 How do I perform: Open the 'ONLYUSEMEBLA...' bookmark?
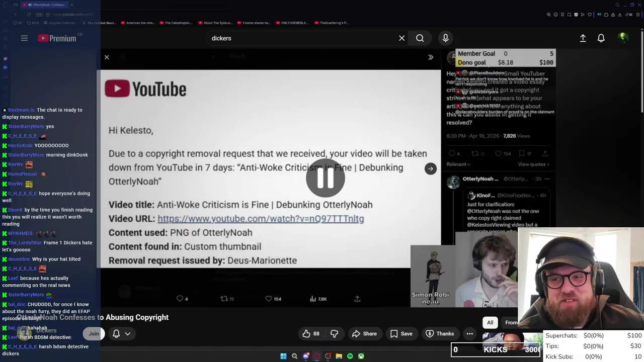(x=292, y=23)
